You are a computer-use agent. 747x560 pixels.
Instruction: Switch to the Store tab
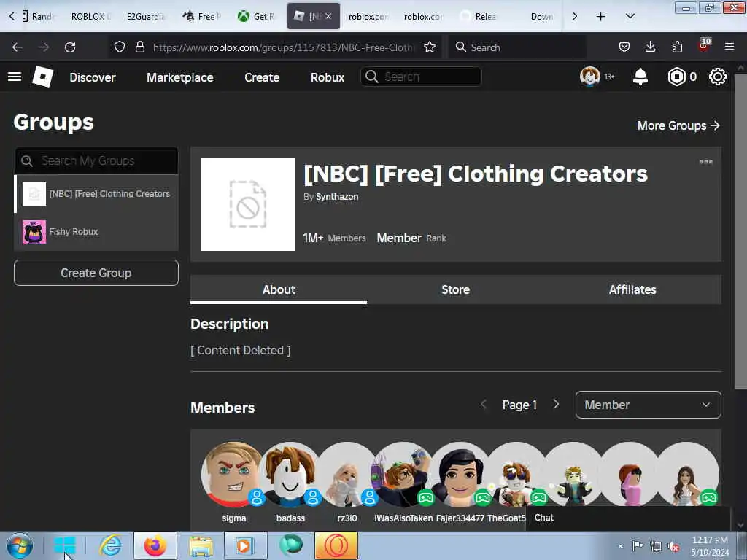(455, 289)
